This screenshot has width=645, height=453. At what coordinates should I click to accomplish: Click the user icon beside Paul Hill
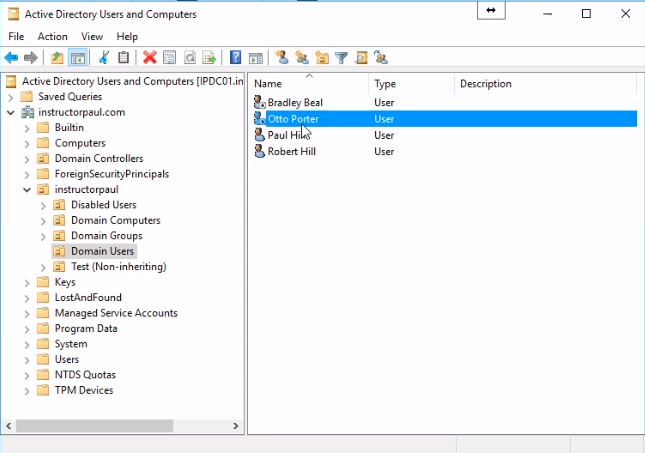(x=260, y=135)
